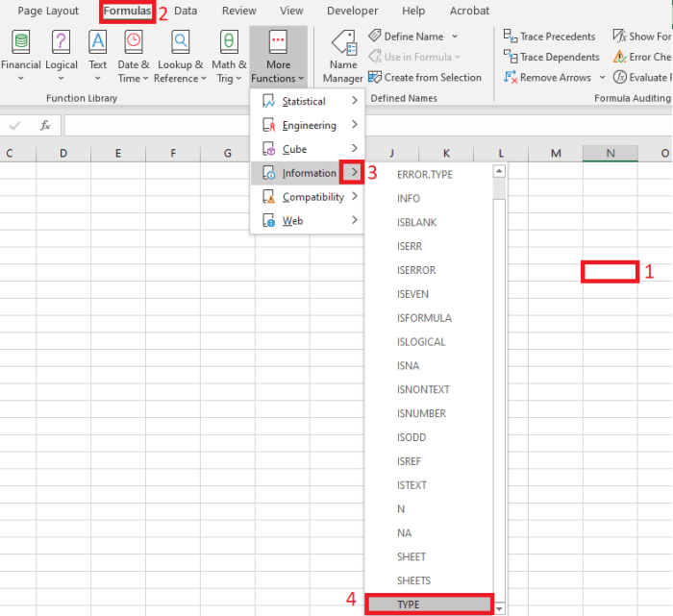Select the SHEET function
673x616 pixels.
click(429, 556)
